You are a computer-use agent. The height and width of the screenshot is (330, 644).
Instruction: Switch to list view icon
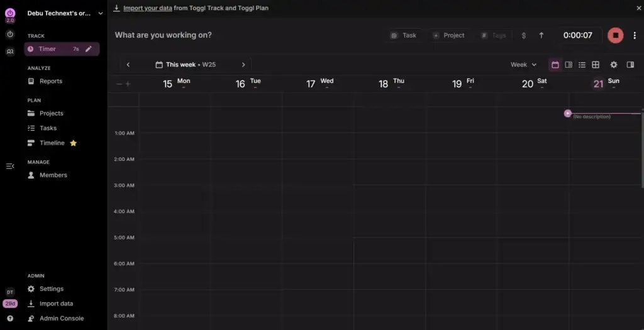click(582, 65)
